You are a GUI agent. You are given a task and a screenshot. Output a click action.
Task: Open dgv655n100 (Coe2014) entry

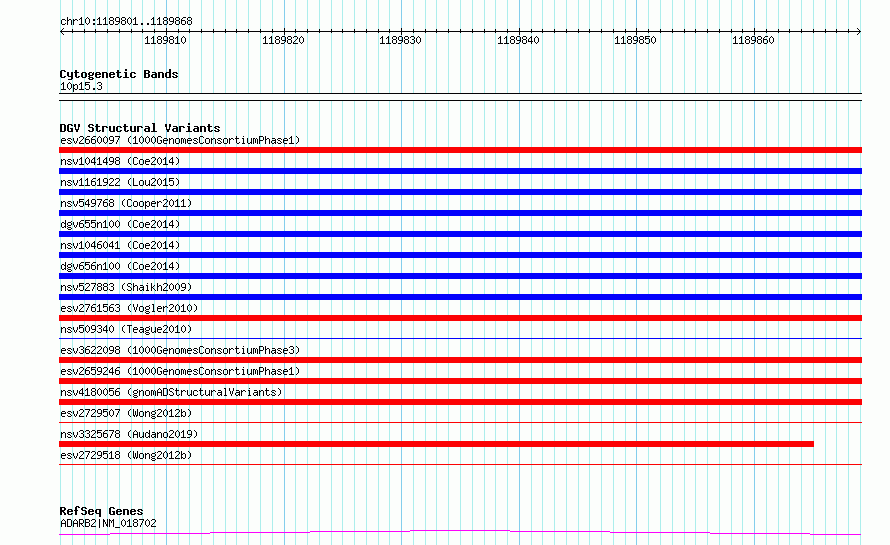(x=120, y=224)
